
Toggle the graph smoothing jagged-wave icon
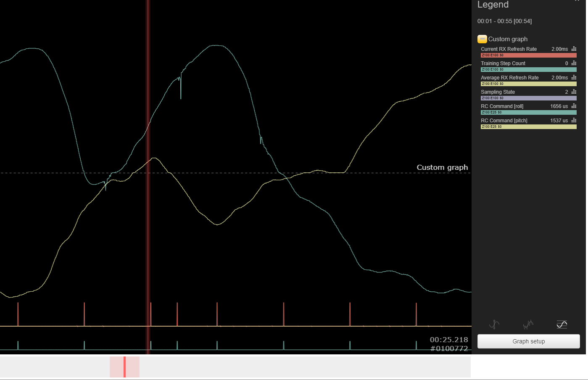(x=528, y=324)
